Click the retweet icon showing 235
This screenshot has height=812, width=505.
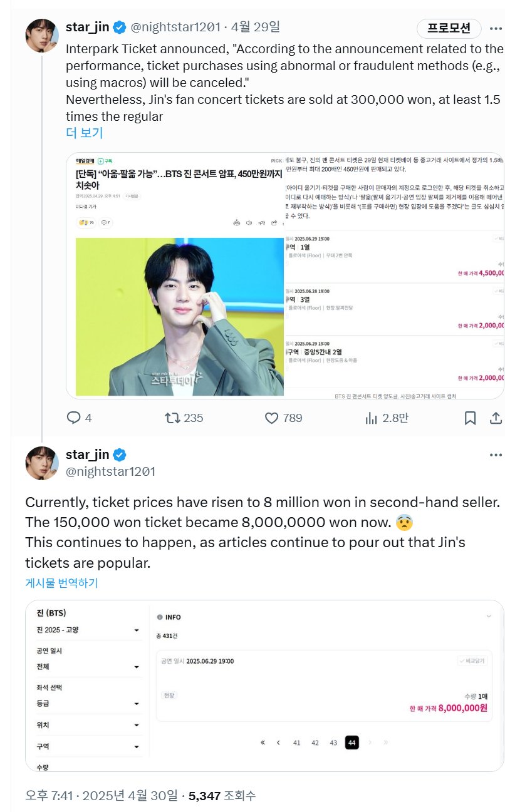tap(172, 418)
